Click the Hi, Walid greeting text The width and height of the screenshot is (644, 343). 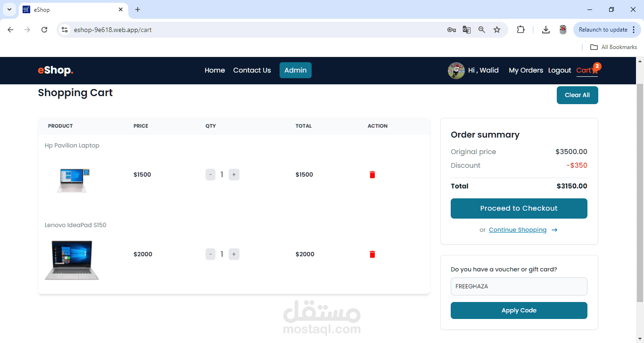[483, 70]
